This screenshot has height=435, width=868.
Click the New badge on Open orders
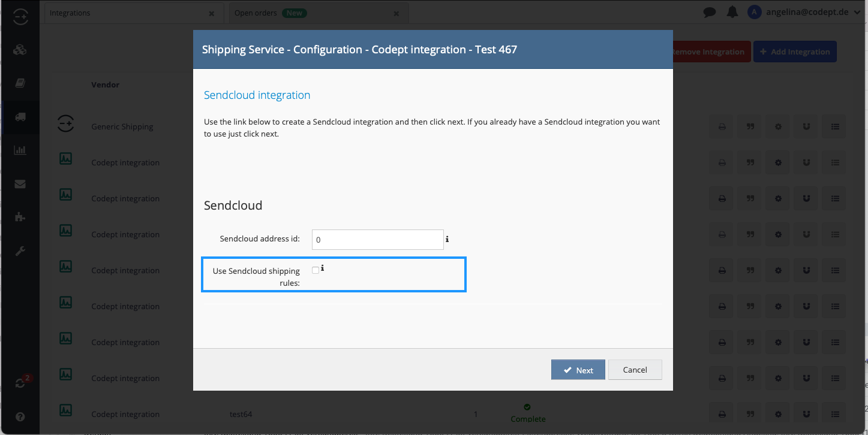click(x=295, y=13)
